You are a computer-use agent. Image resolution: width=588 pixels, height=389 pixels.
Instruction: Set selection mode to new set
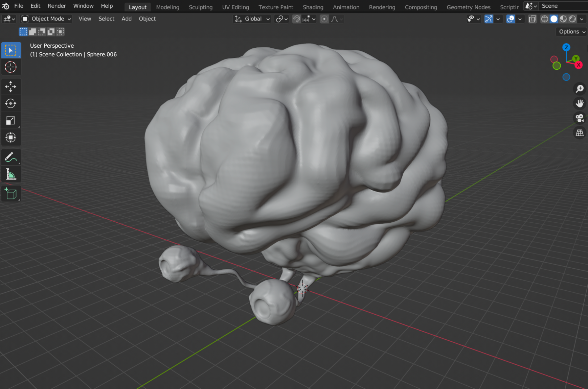point(23,32)
